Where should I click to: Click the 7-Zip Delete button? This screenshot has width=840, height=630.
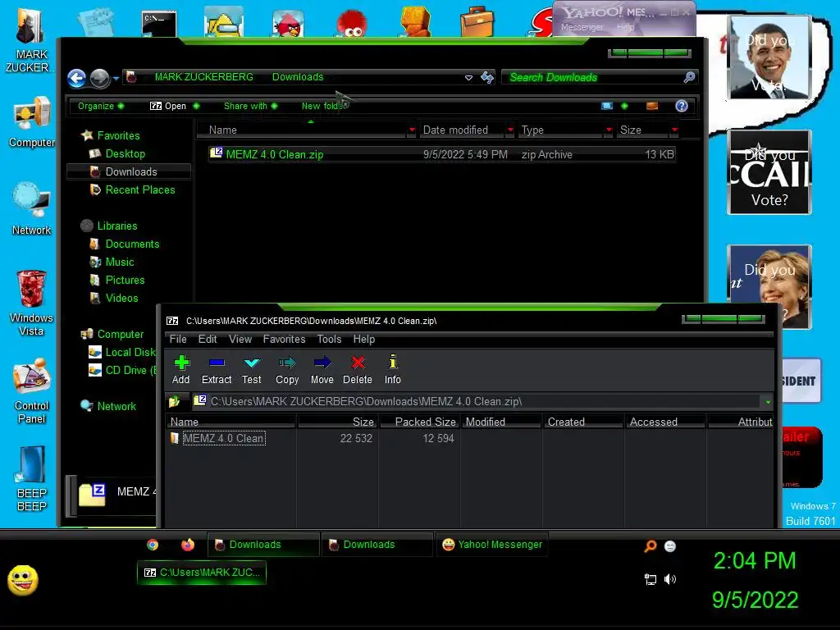pos(358,370)
